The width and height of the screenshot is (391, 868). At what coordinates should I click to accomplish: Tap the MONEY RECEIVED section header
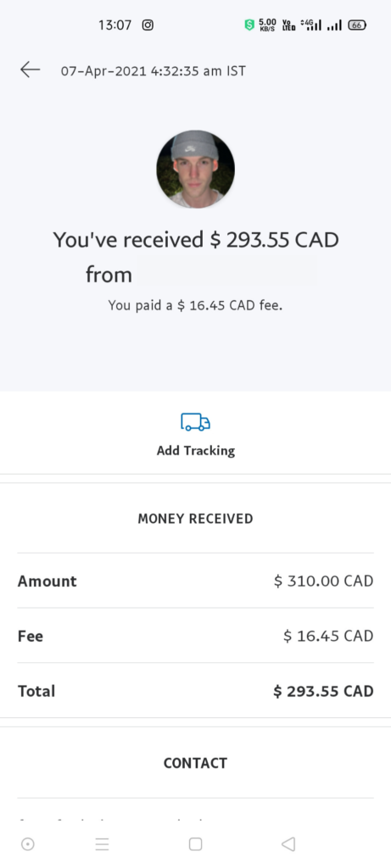(195, 519)
